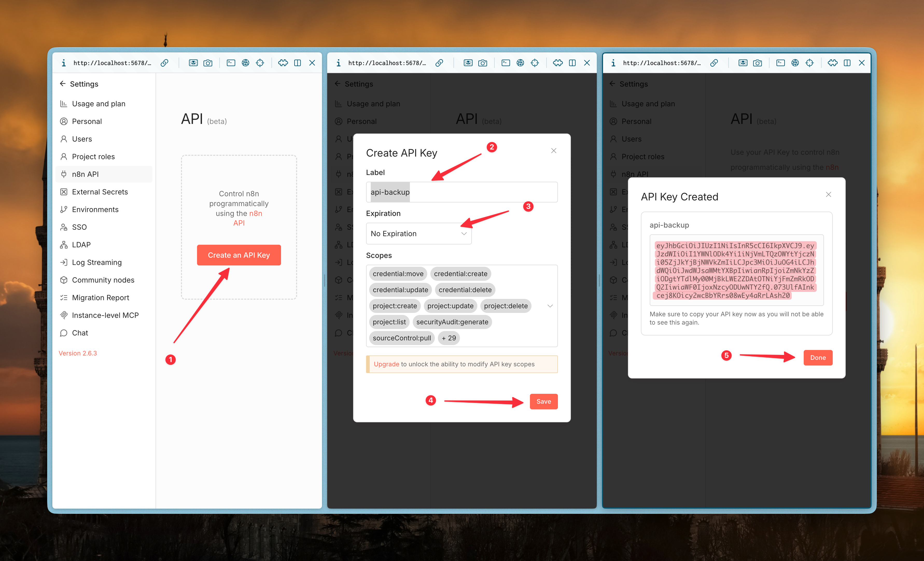Open the No Expiration dropdown
Viewport: 924px width, 561px height.
pos(418,233)
